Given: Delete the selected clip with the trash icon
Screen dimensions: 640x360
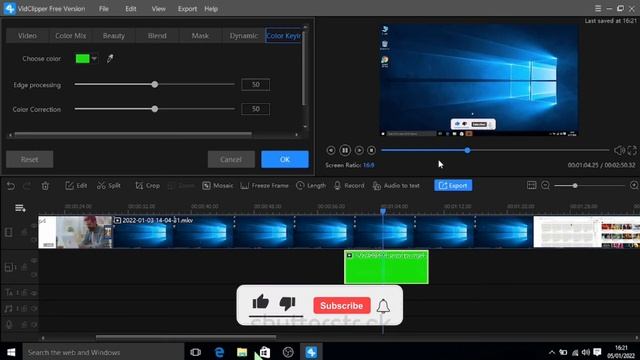Looking at the screenshot, I should click(45, 186).
